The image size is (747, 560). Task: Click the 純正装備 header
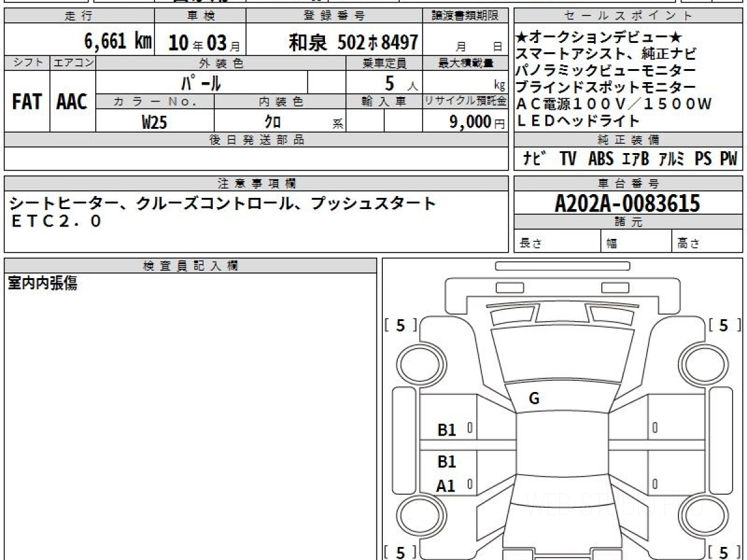(629, 140)
